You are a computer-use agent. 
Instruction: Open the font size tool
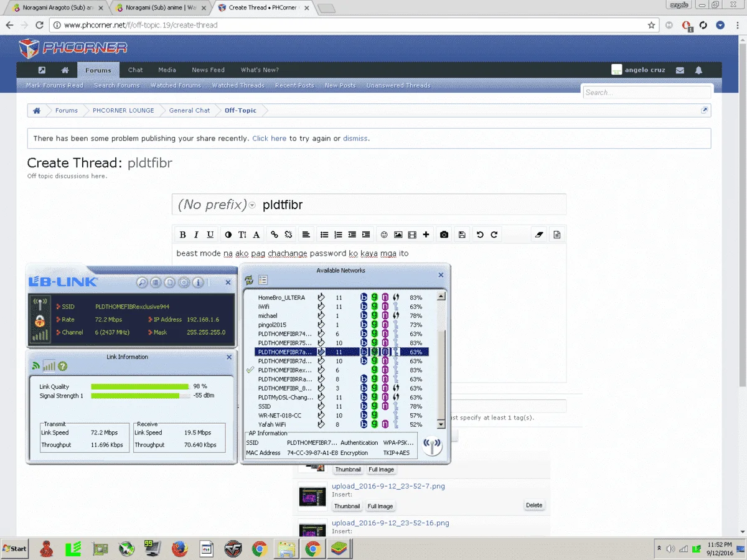[242, 235]
